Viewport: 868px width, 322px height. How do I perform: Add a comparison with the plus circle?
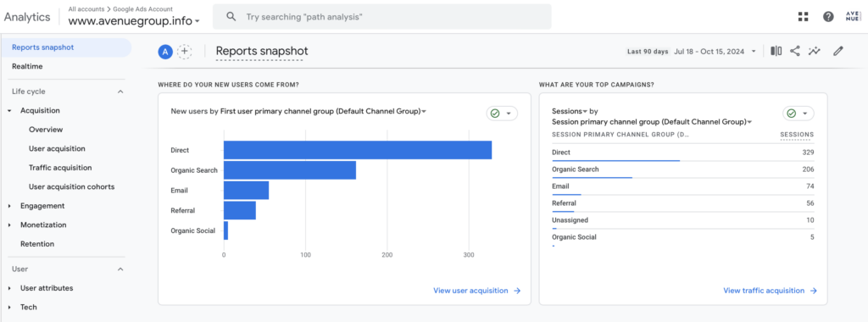coord(184,52)
